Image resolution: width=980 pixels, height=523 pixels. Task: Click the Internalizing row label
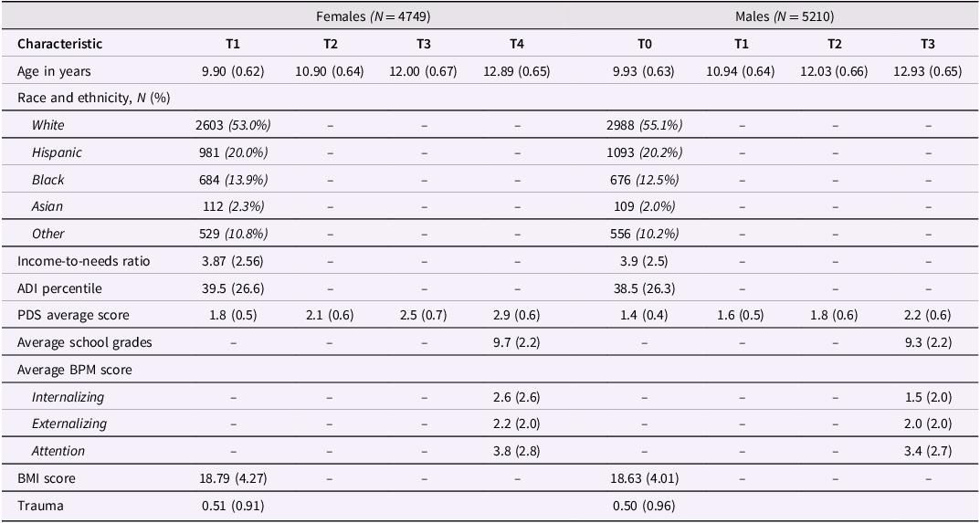click(68, 397)
